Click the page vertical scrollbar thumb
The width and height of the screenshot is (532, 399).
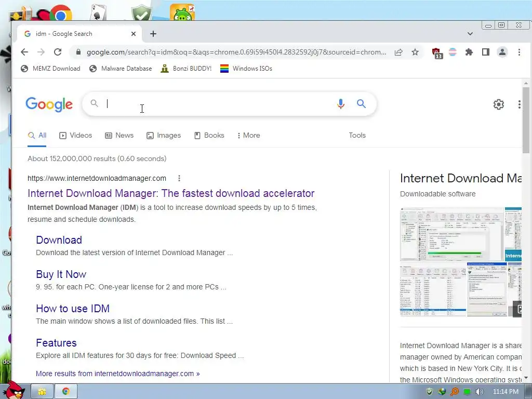[x=526, y=120]
